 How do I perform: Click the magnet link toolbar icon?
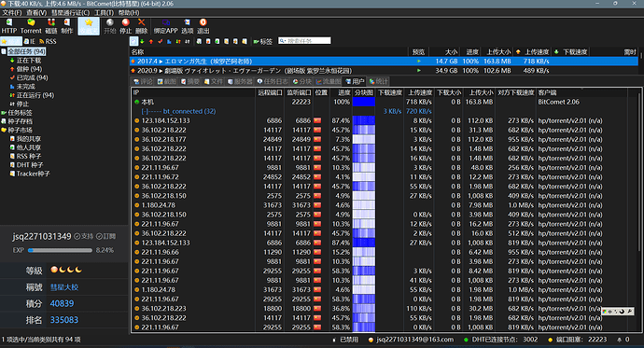(51, 26)
